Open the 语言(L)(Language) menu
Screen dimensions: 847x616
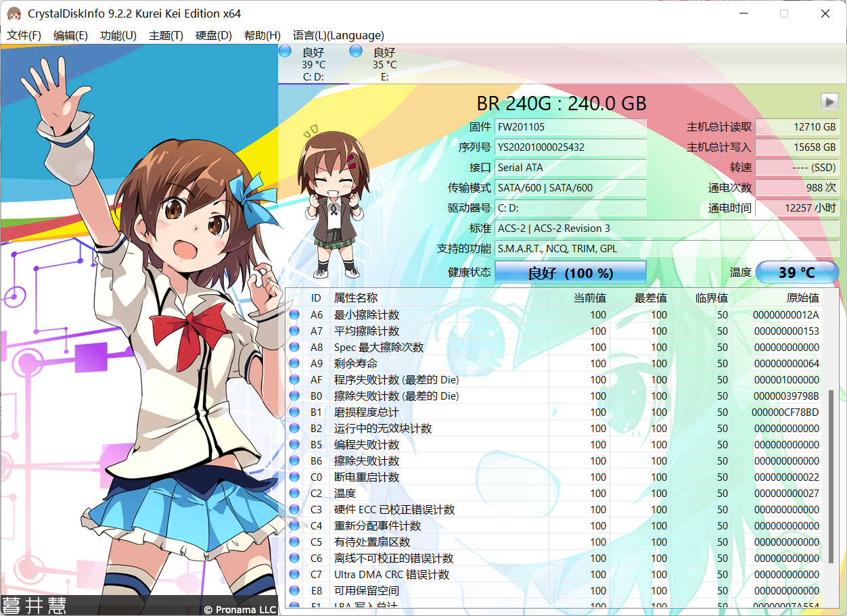coord(338,35)
